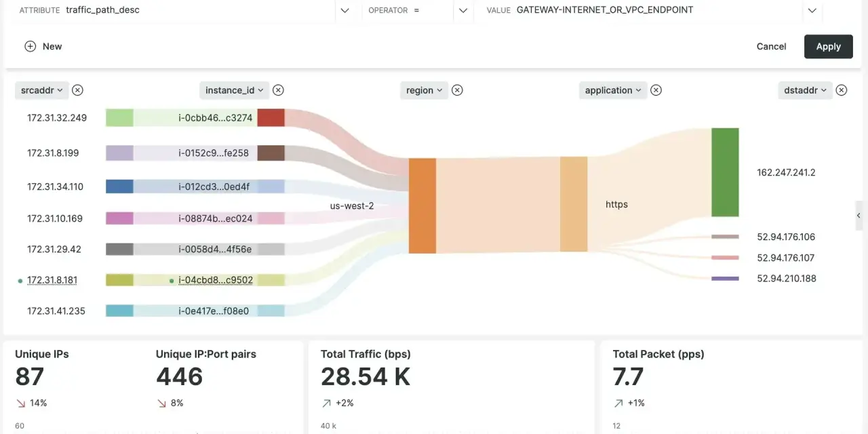Select destination address 162.247.241.2
The image size is (868, 434).
[786, 172]
